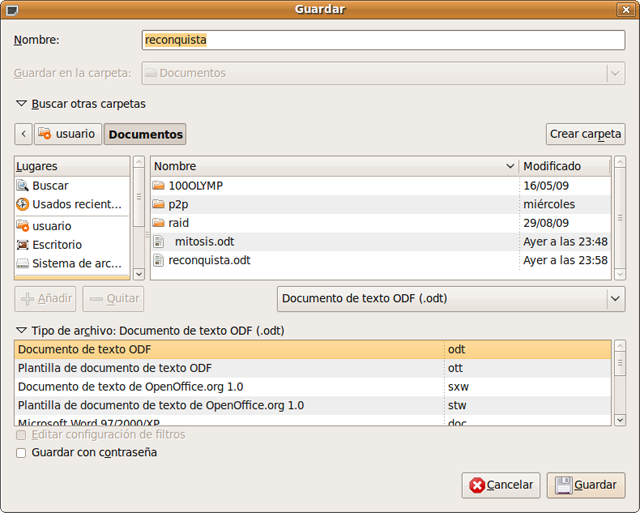Collapse the Tipo de archivo expander

(21, 331)
